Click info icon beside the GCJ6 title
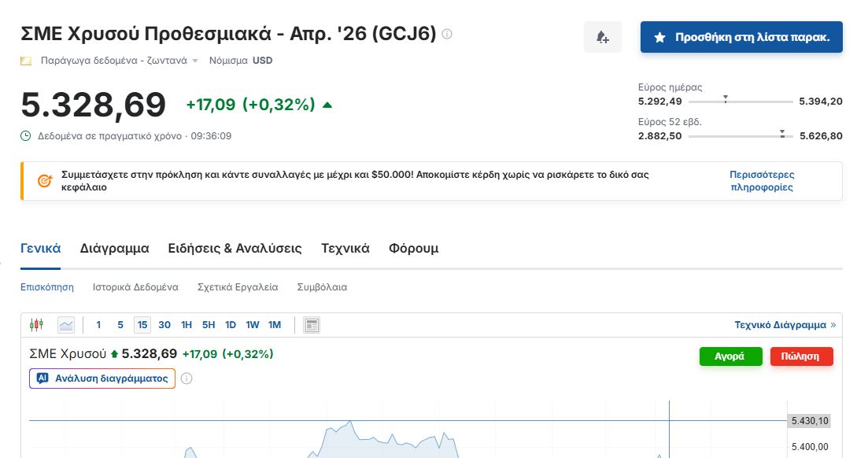868x458 pixels. (447, 34)
